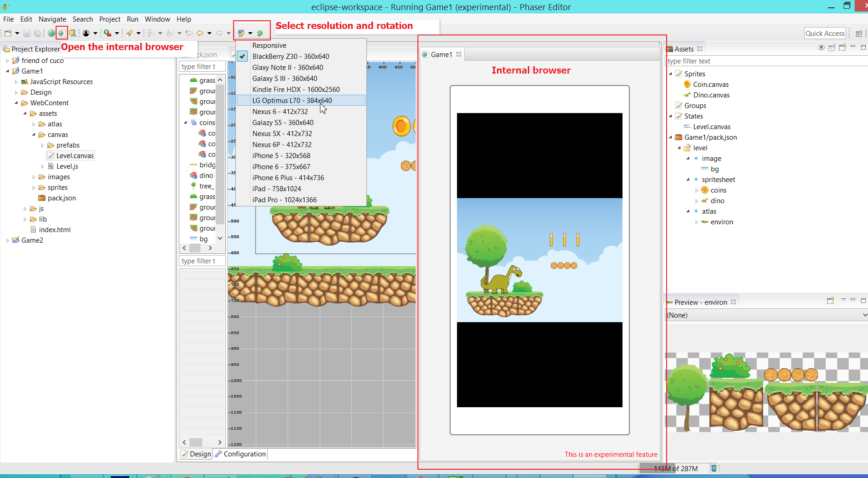Screen dimensions: 868x478
Task: Click the Quick Access field
Action: click(825, 33)
